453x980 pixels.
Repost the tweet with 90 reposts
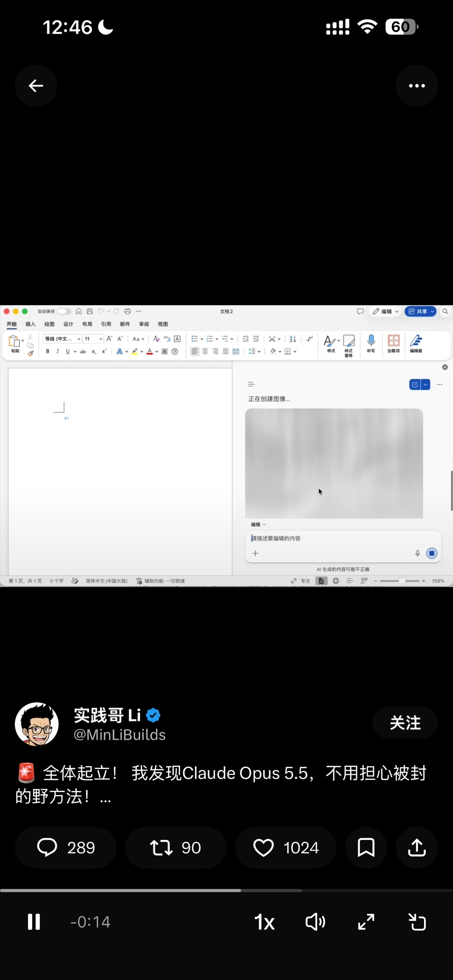coord(176,847)
